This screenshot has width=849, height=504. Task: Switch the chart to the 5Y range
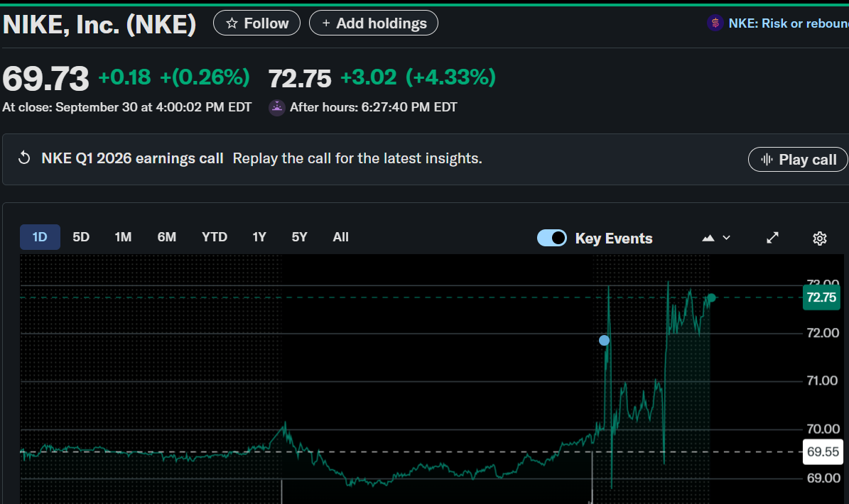click(x=300, y=237)
